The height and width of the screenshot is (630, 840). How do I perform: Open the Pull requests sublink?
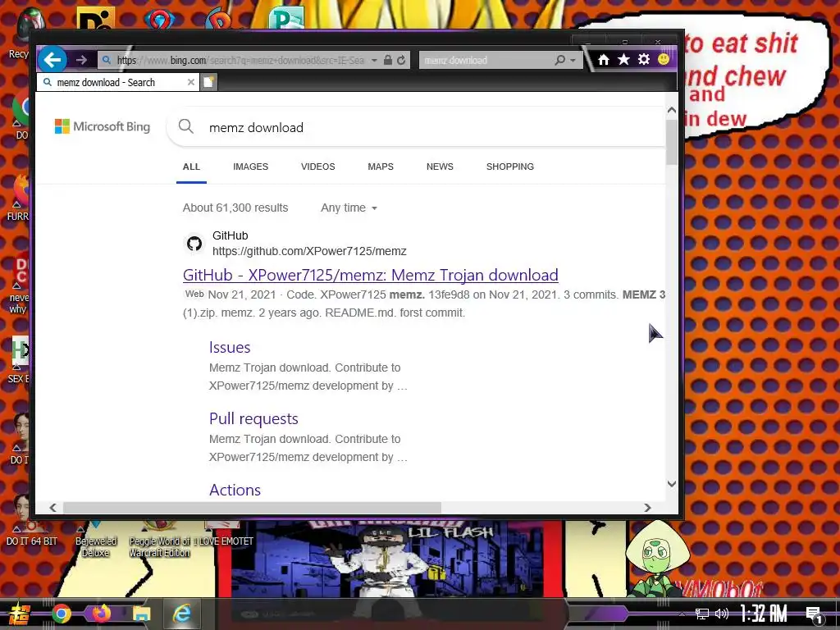point(253,418)
